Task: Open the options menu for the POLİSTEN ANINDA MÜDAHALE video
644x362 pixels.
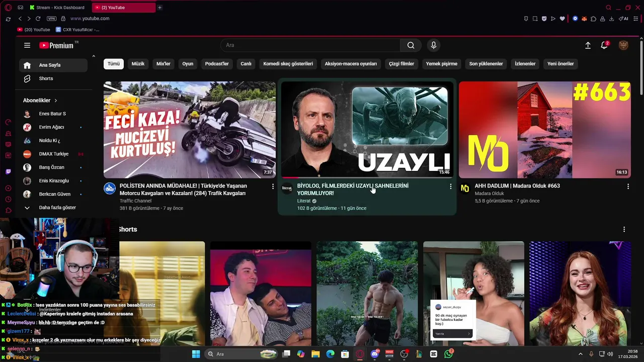Action: (273, 187)
